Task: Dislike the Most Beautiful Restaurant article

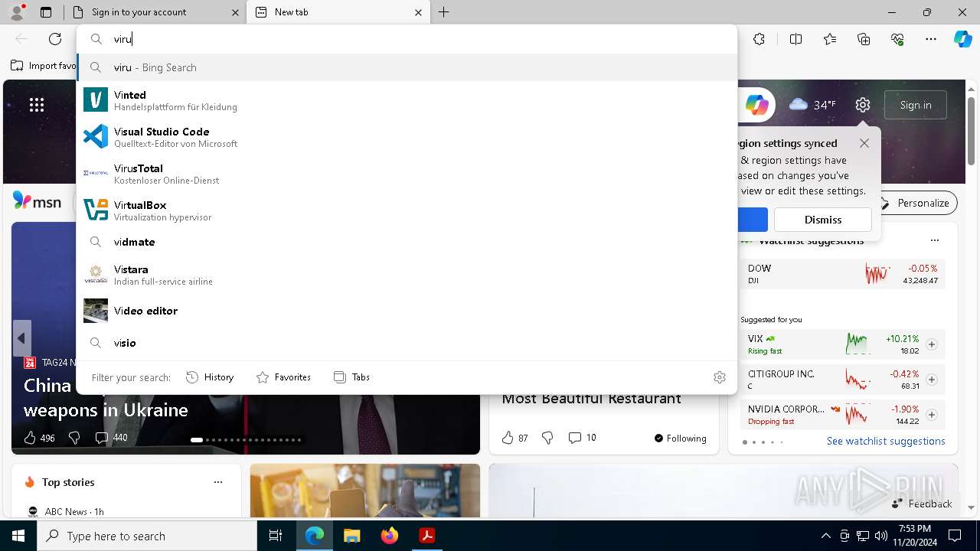Action: point(547,438)
